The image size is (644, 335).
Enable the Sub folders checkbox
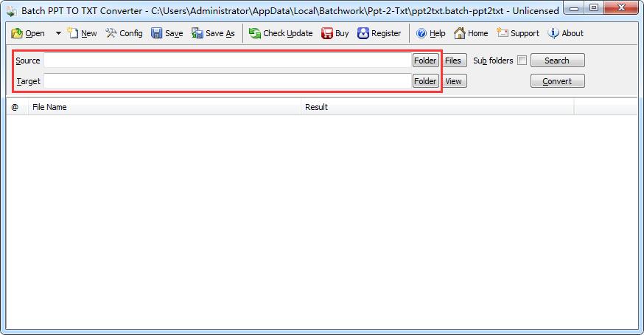522,61
